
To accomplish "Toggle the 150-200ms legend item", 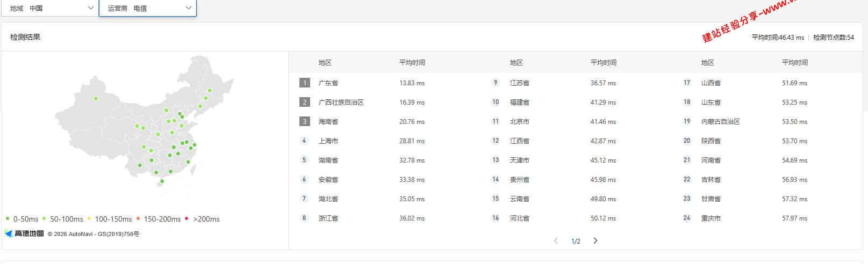I will click(x=159, y=219).
